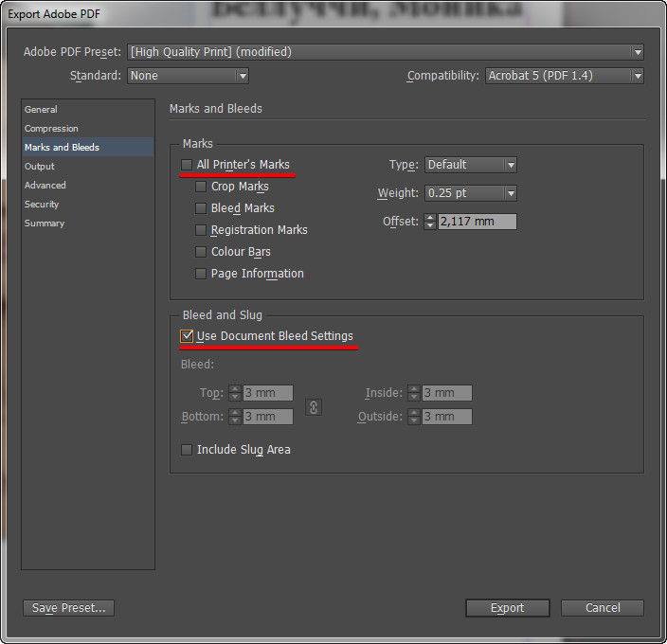
Task: Open the Adobe PDF Preset dropdown
Action: coord(386,52)
